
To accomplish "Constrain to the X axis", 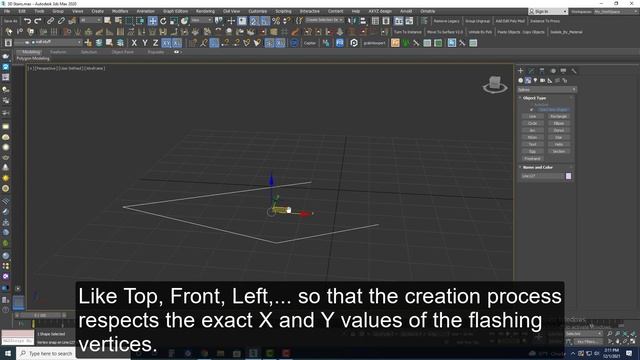I will click(x=134, y=42).
